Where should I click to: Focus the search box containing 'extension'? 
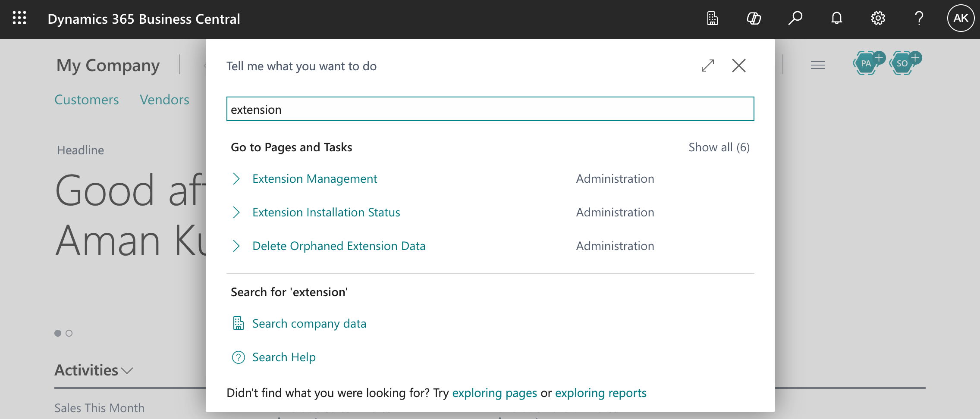[x=490, y=109]
